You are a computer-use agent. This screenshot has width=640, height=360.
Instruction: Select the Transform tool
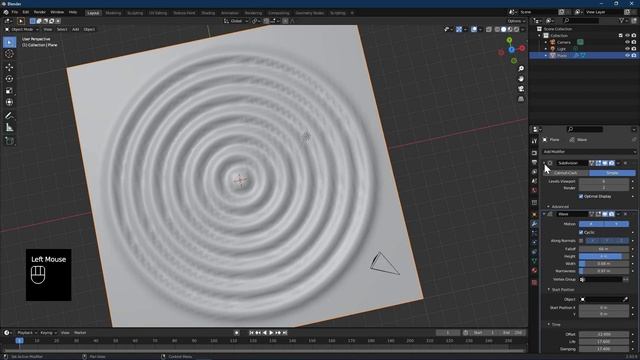pyautogui.click(x=9, y=102)
